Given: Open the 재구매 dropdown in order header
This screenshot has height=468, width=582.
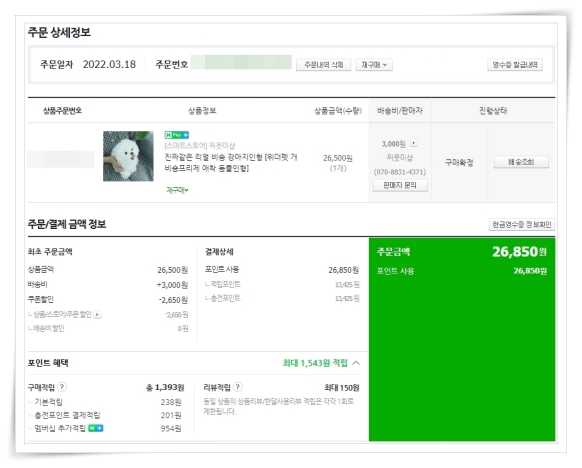Looking at the screenshot, I should [x=374, y=65].
